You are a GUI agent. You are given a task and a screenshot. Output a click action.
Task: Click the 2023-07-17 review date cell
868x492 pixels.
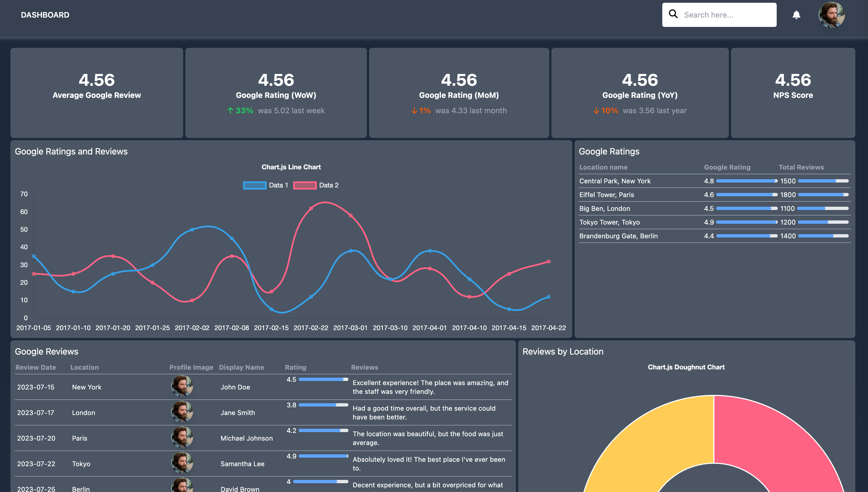35,413
